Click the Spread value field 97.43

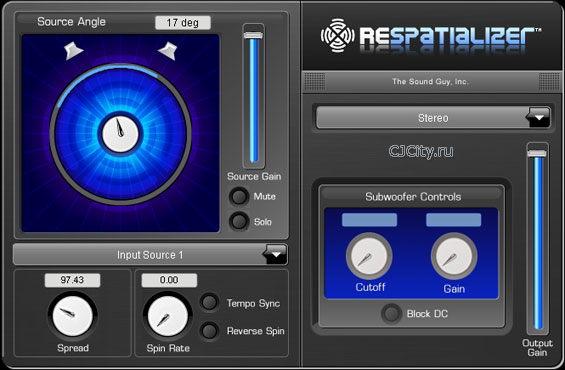(x=72, y=280)
